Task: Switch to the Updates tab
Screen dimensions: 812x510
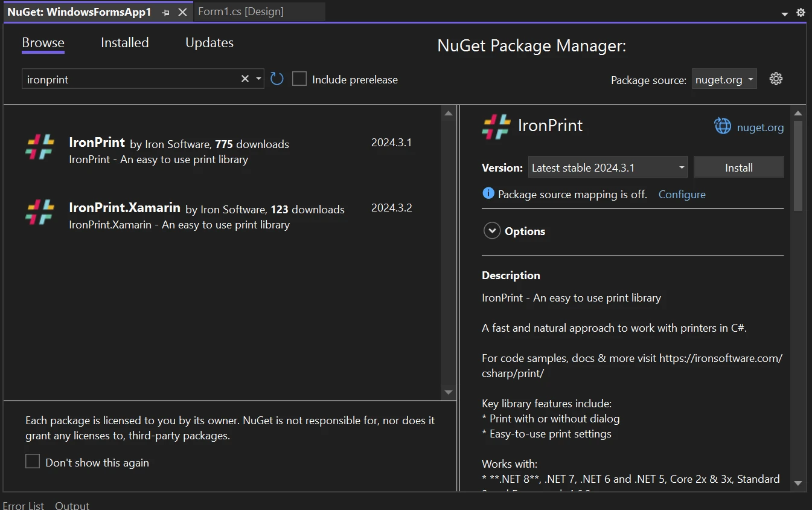Action: point(209,43)
